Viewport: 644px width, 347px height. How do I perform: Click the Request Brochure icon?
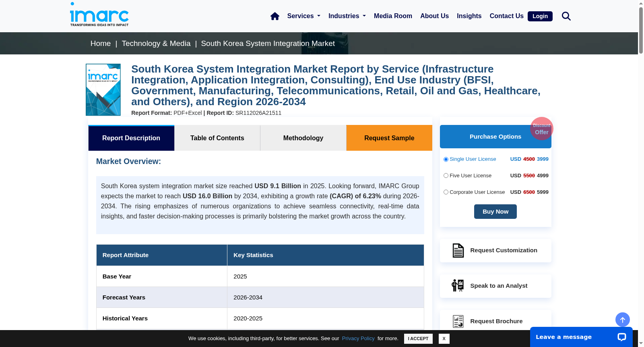tap(458, 321)
